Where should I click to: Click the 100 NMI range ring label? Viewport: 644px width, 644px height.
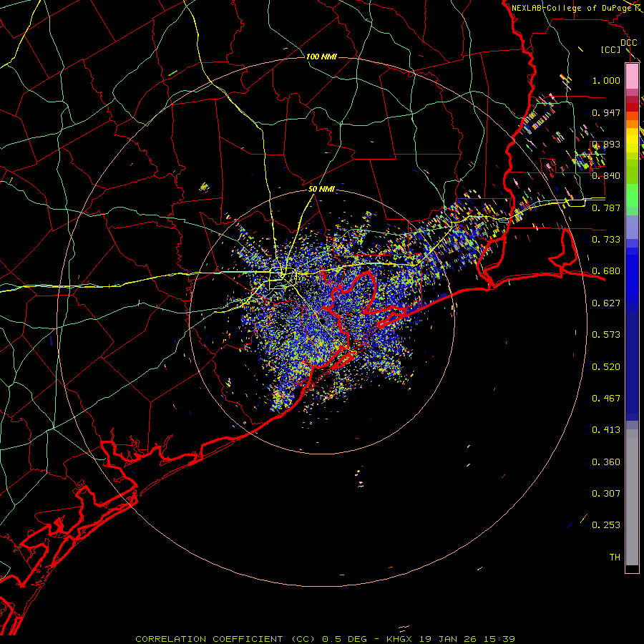[321, 57]
